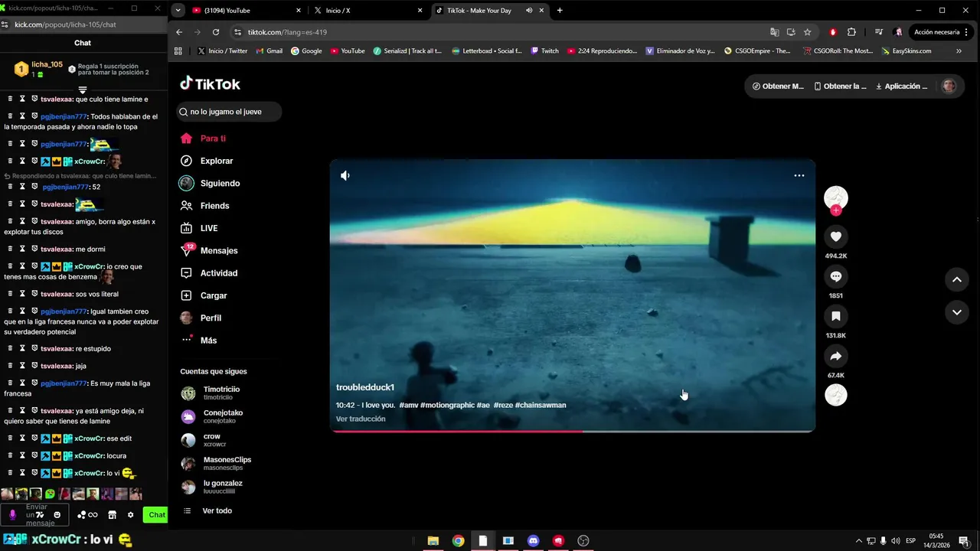The width and height of the screenshot is (980, 551).
Task: Open Chrome from taskbar
Action: pyautogui.click(x=458, y=540)
